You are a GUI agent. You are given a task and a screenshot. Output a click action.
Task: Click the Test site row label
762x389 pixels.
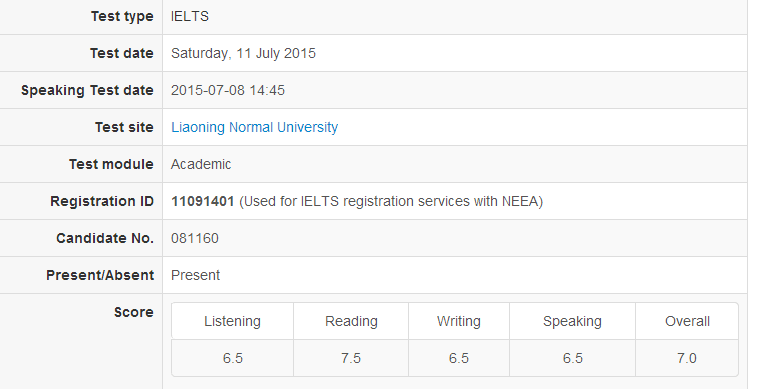124,127
